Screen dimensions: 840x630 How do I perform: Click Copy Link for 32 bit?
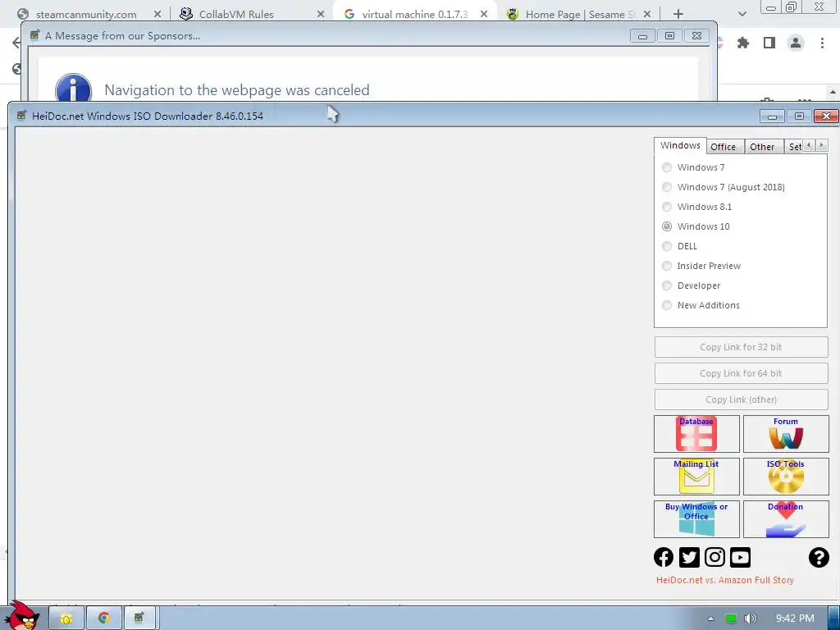(741, 347)
